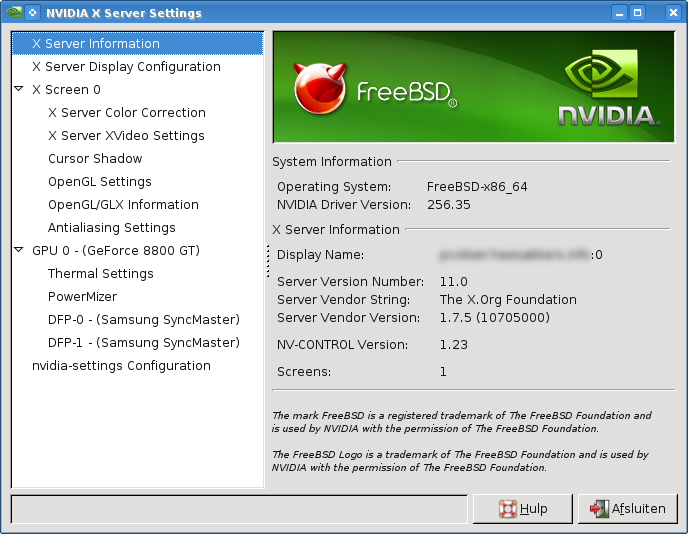This screenshot has height=534, width=688.
Task: Click the exit door icon on Afsluiten
Action: point(599,509)
